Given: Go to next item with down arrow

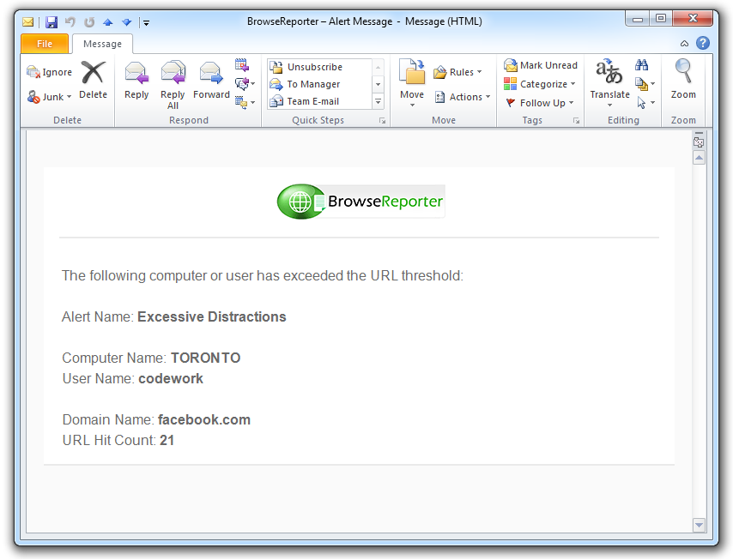Looking at the screenshot, I should pos(127,22).
